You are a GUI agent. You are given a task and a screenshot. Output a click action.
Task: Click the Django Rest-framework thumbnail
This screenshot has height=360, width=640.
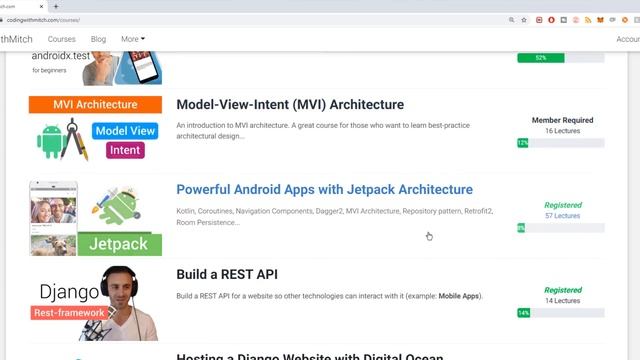pyautogui.click(x=95, y=303)
